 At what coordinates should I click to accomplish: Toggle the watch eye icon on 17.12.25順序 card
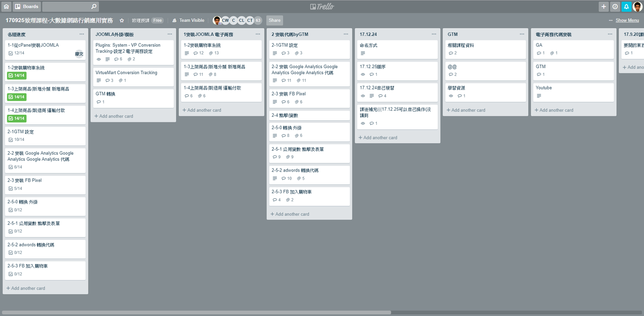(x=363, y=74)
